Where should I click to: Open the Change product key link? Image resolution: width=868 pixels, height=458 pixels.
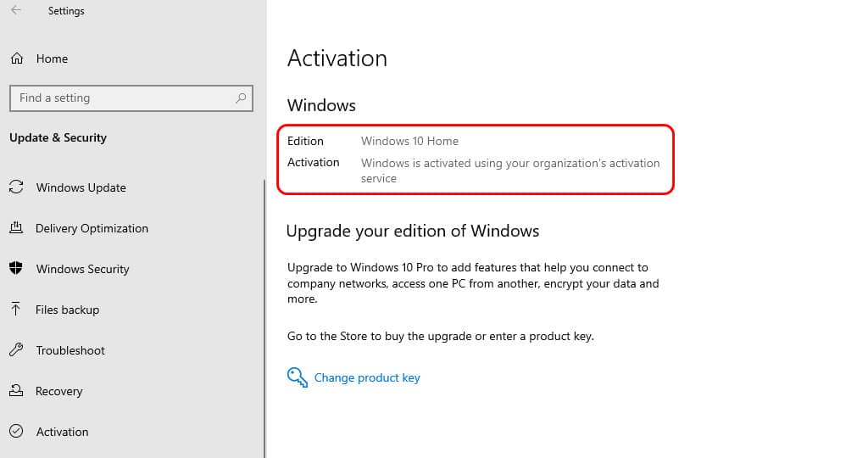367,377
